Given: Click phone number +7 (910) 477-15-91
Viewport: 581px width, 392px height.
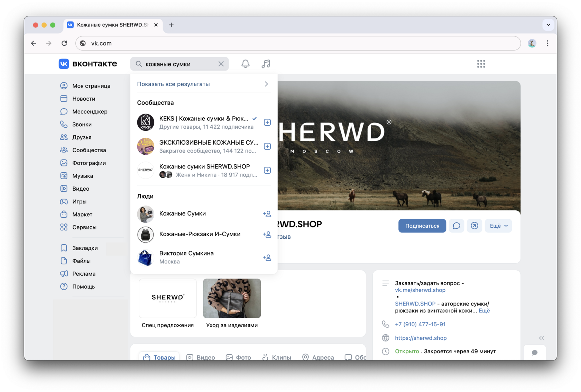Looking at the screenshot, I should pyautogui.click(x=420, y=324).
